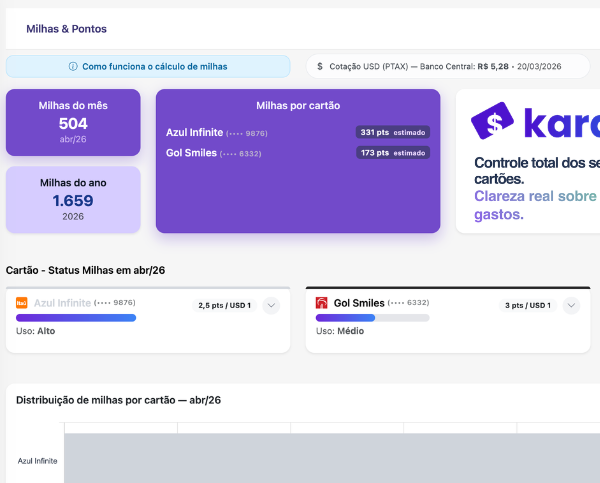Click the dollar sign icon in the USD quote
The height and width of the screenshot is (483, 600).
click(320, 67)
